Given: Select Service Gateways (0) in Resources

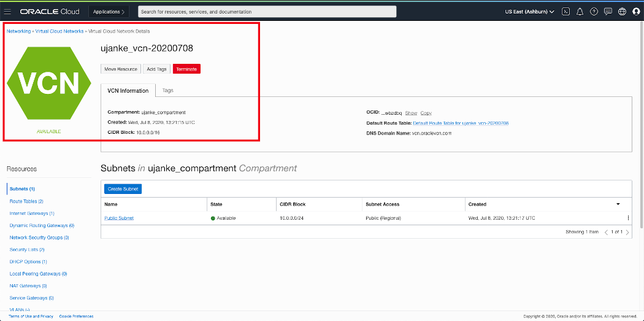Looking at the screenshot, I should pyautogui.click(x=32, y=298).
